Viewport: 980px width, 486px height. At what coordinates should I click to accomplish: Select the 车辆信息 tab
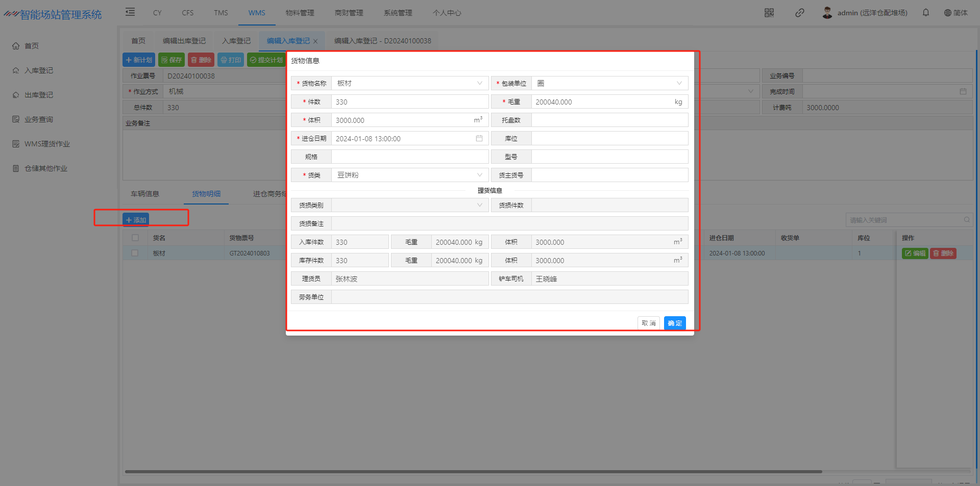145,194
